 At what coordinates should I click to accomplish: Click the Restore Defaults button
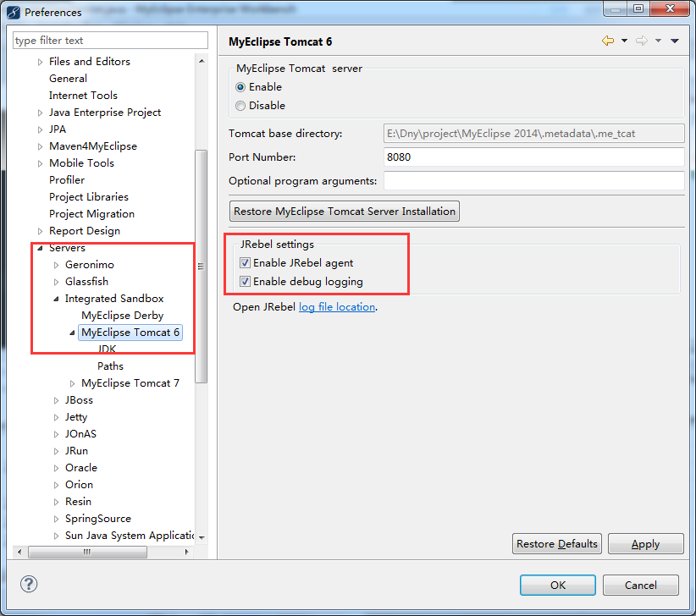[x=557, y=544]
